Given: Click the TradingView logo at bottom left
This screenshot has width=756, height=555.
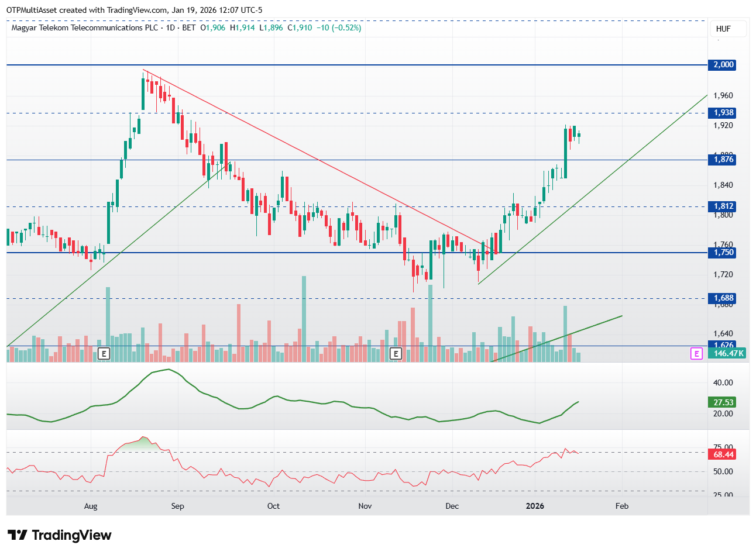Looking at the screenshot, I should tap(59, 535).
